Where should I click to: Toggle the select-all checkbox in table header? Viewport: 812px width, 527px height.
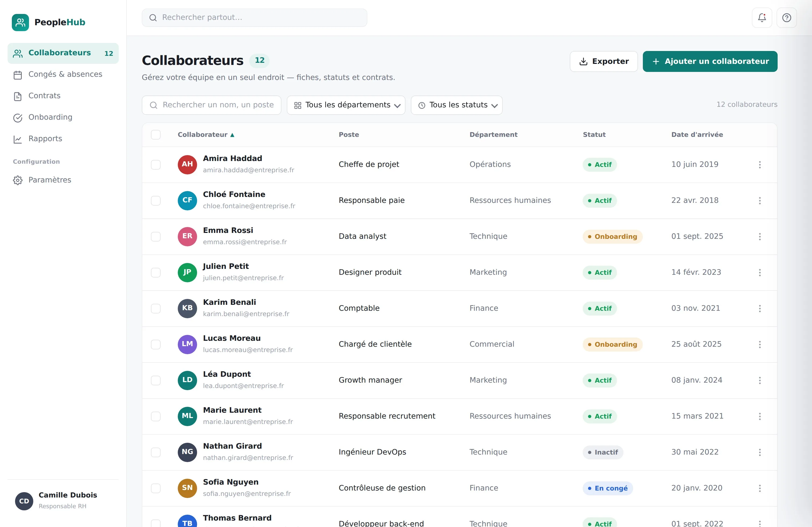(x=155, y=135)
